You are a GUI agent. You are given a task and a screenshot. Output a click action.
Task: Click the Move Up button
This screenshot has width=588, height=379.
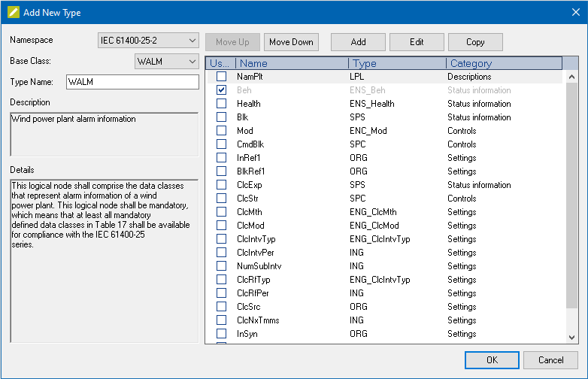(232, 42)
